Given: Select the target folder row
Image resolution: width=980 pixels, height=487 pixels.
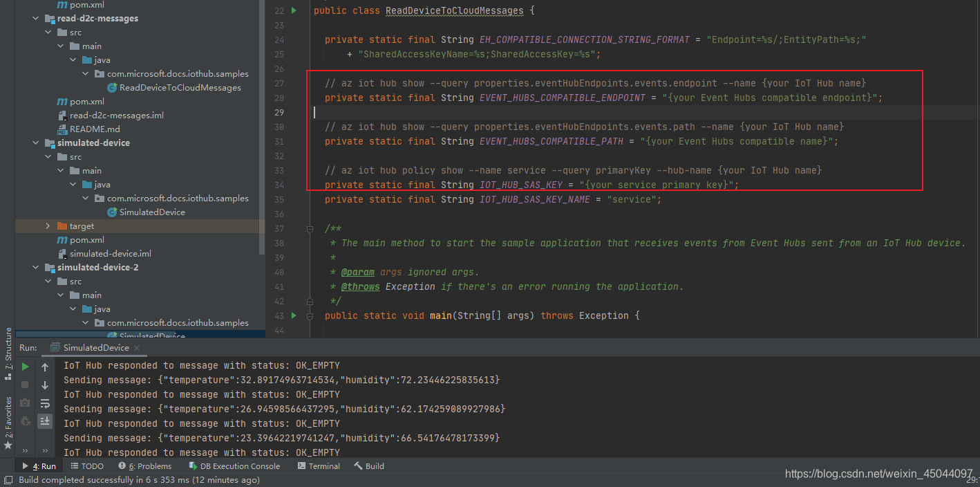Looking at the screenshot, I should point(140,226).
